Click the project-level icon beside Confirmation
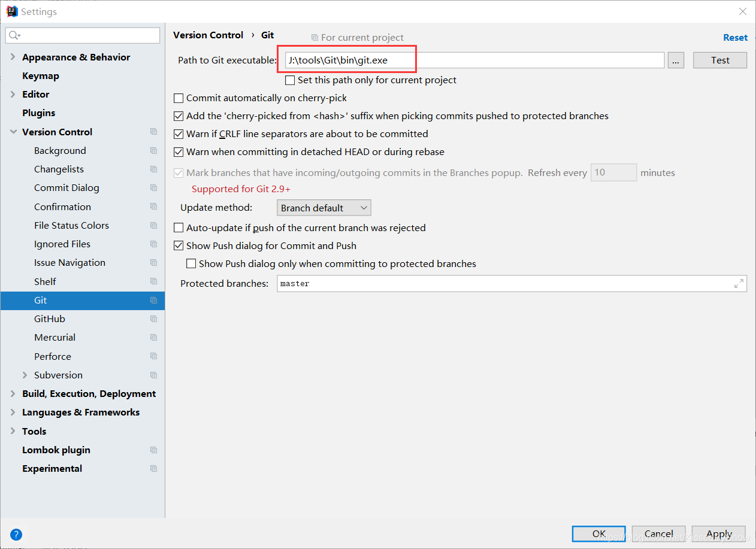 click(154, 207)
